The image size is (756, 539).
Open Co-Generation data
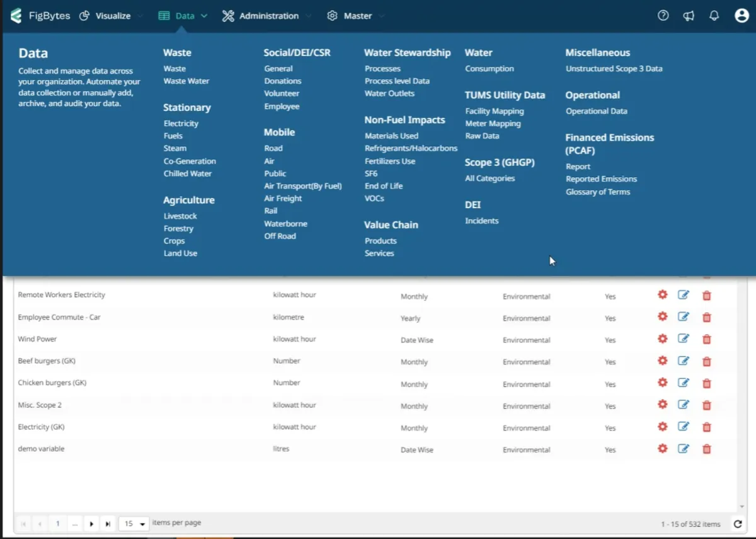(190, 161)
